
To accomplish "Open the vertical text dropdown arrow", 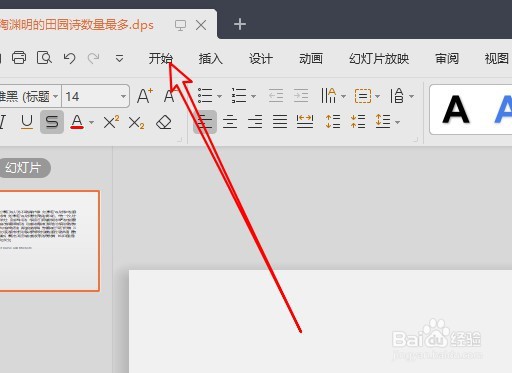I will (411, 96).
